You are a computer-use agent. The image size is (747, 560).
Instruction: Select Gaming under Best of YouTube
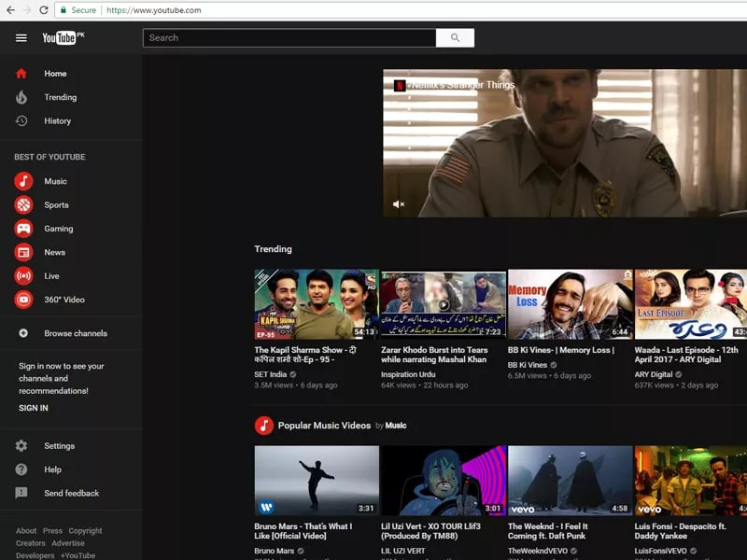[59, 229]
